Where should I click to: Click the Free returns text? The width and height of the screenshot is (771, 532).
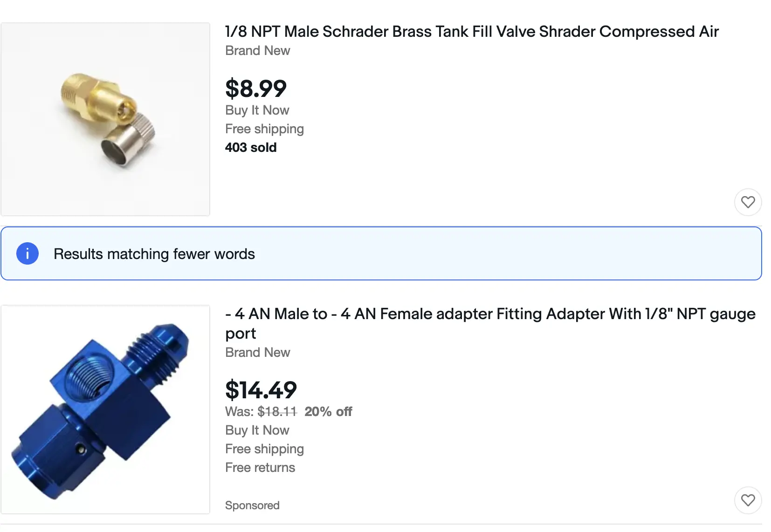pyautogui.click(x=260, y=467)
